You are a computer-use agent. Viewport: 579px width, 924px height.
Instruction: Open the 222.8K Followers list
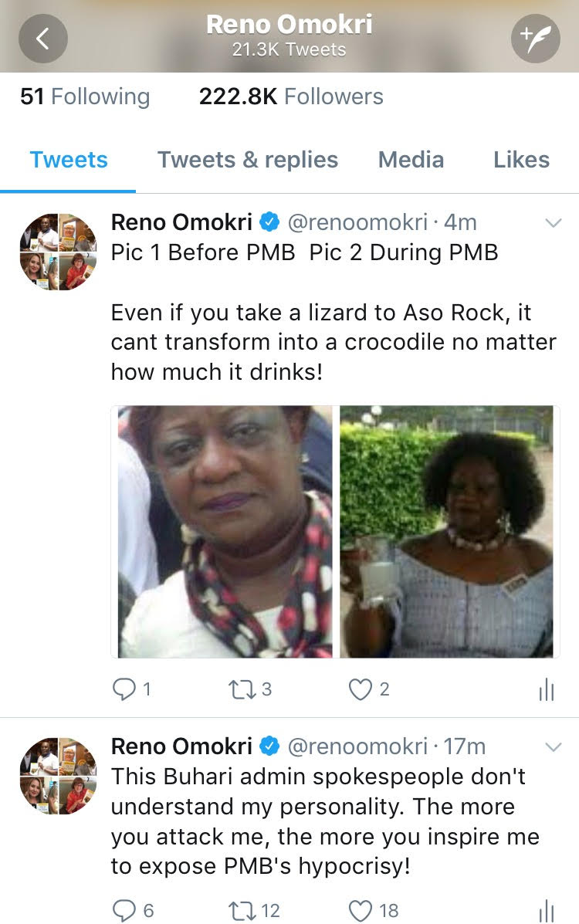click(291, 96)
